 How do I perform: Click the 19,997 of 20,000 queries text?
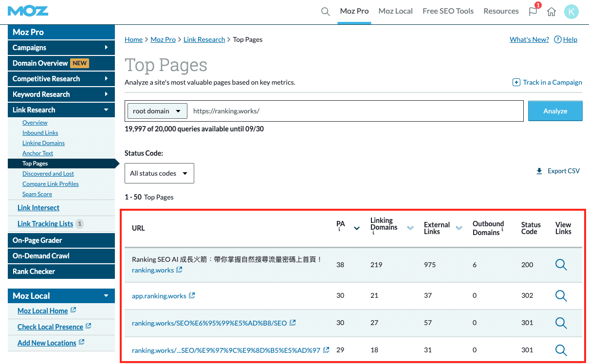coord(194,129)
